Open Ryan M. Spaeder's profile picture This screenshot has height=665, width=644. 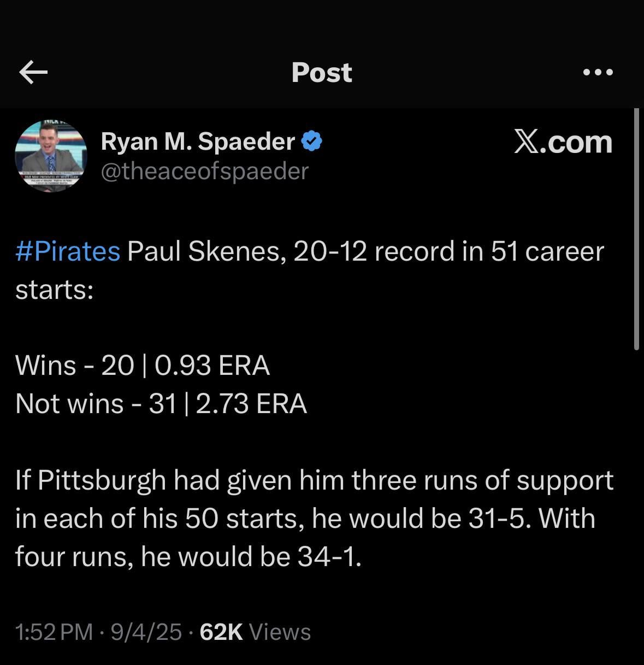[51, 156]
